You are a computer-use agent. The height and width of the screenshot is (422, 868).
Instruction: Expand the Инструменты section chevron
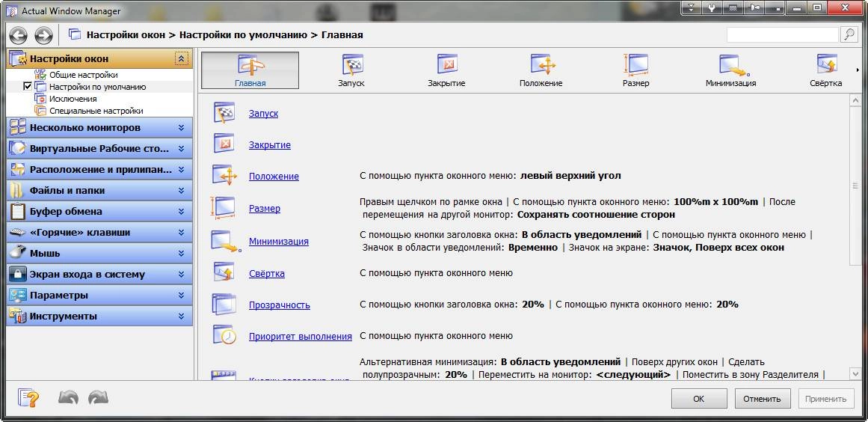[181, 316]
